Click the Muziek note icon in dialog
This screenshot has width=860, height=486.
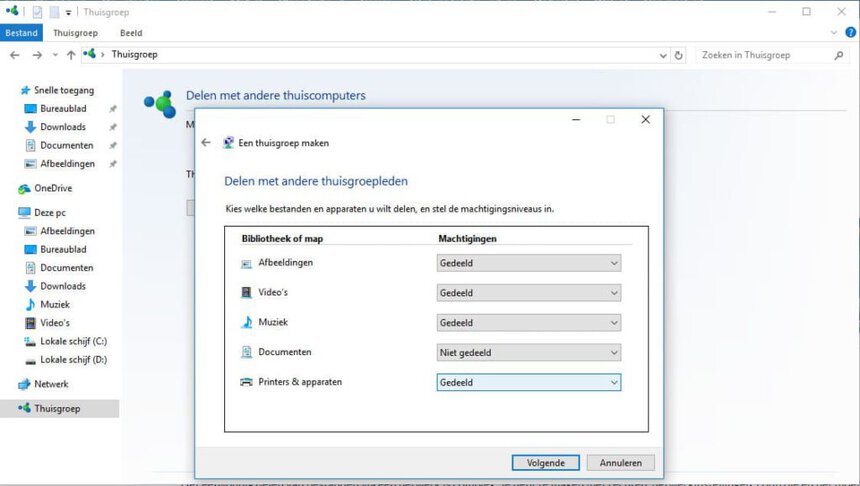[247, 322]
